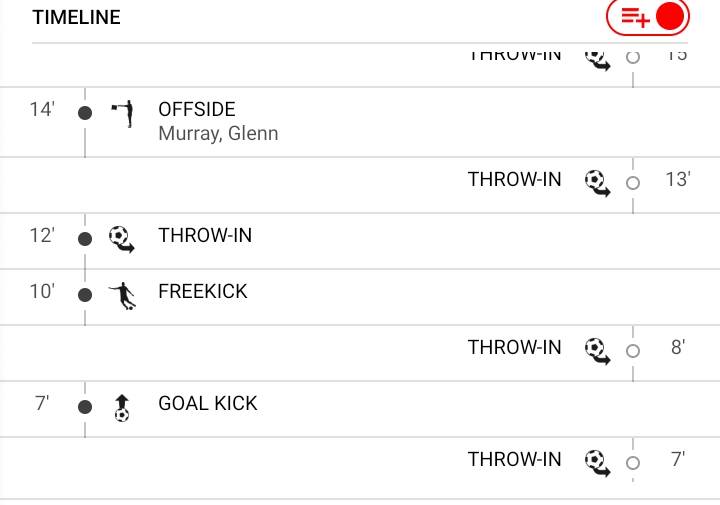Click the throw-in icon at 13'
The height and width of the screenshot is (505, 720).
point(598,183)
